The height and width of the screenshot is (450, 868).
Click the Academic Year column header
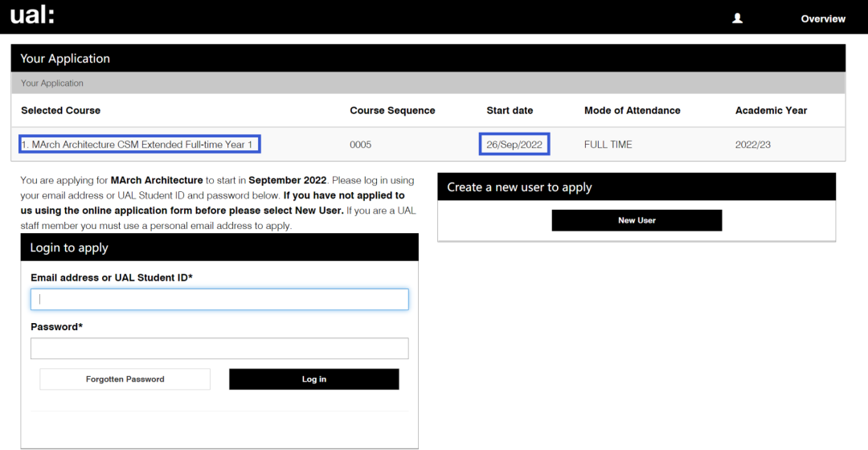(x=771, y=110)
